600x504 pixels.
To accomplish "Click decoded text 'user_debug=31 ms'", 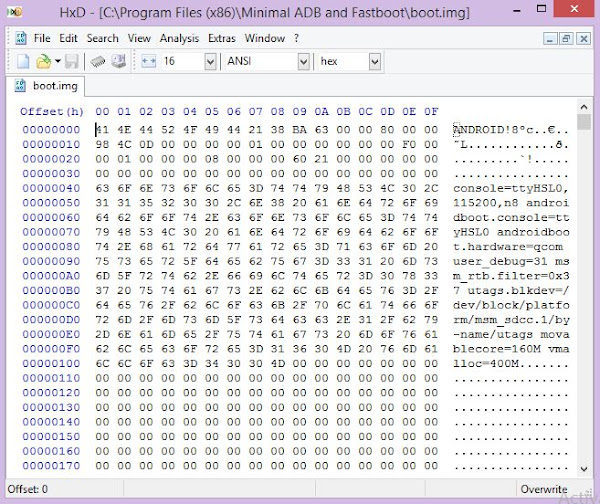I will [x=511, y=261].
